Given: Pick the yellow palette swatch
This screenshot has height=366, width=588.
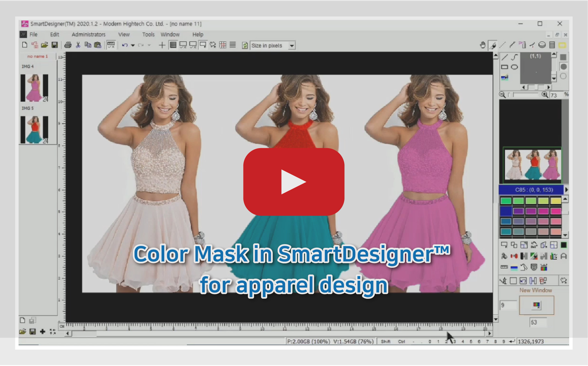Looking at the screenshot, I should pos(556,201).
